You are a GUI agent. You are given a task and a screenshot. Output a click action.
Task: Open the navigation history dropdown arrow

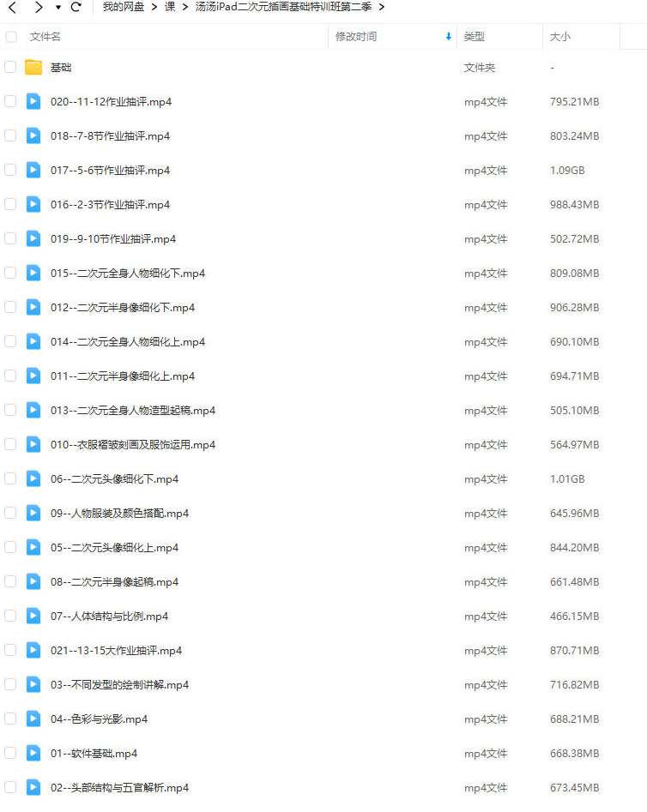tap(58, 7)
